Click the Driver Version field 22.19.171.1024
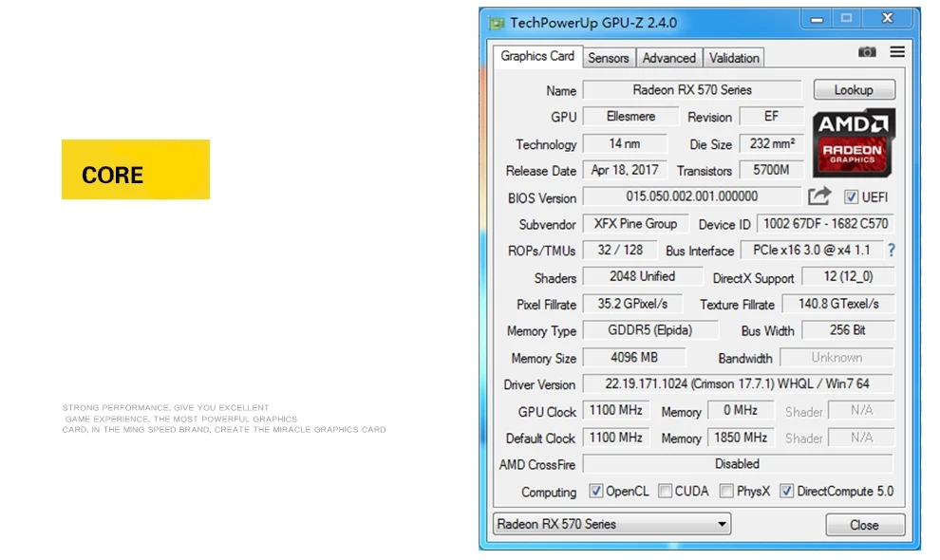 pos(738,383)
